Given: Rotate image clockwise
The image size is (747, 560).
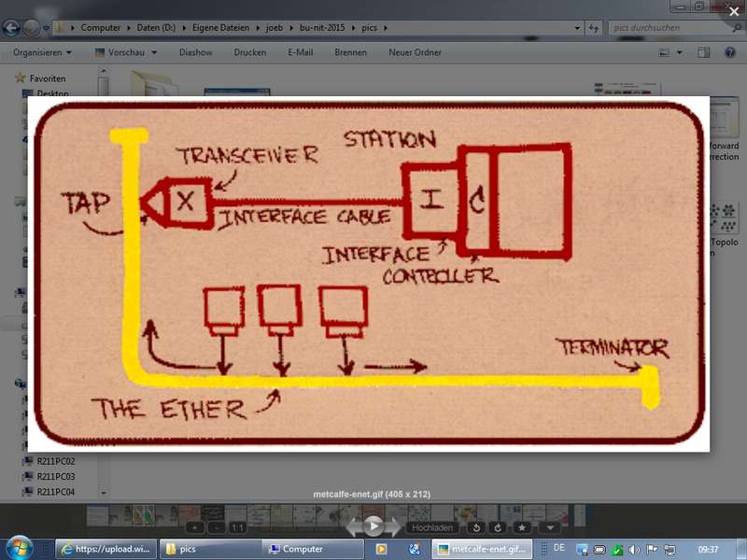Looking at the screenshot, I should [x=498, y=527].
